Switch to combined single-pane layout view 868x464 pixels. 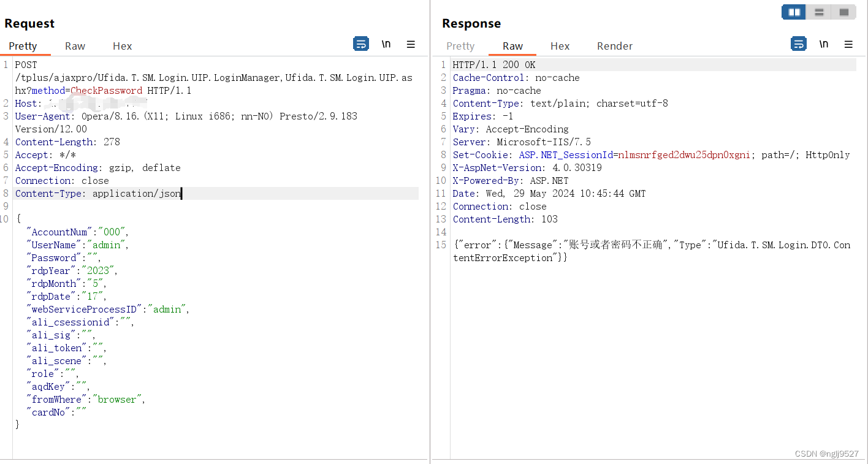pyautogui.click(x=844, y=12)
